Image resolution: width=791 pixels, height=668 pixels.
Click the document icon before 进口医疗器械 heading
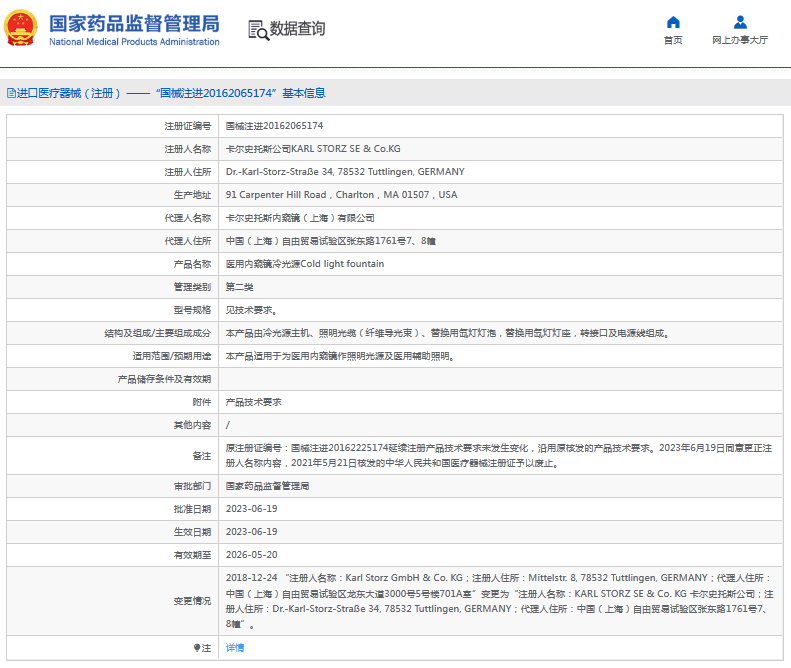tap(11, 93)
